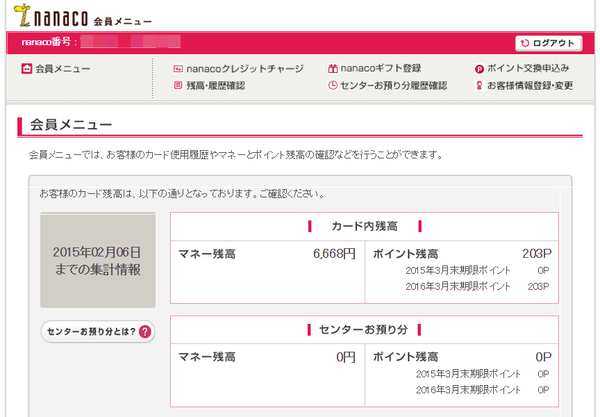600x417 pixels.
Task: Click card 2015年3月末期限ポイント row under 203P
Action: tap(477, 270)
